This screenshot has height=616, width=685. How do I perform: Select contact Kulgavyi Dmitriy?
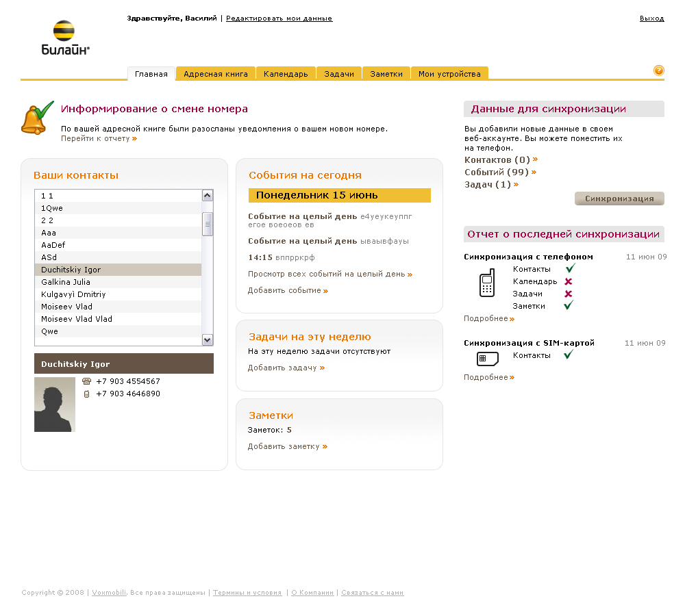point(118,294)
